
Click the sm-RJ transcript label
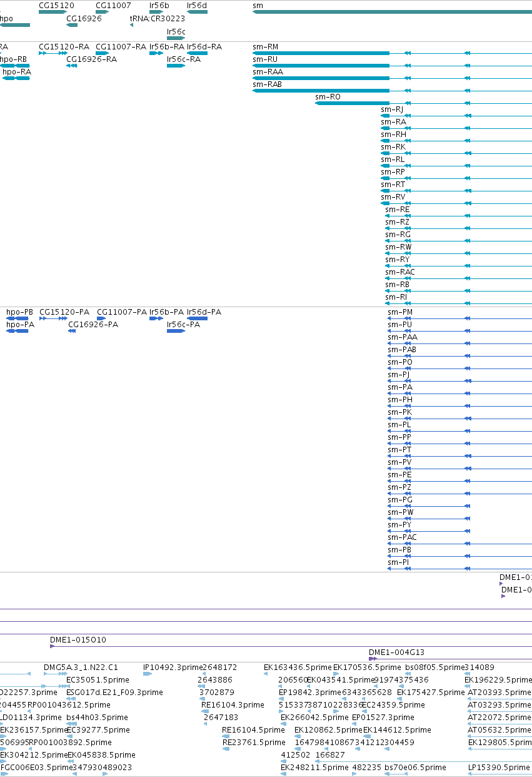coord(392,109)
